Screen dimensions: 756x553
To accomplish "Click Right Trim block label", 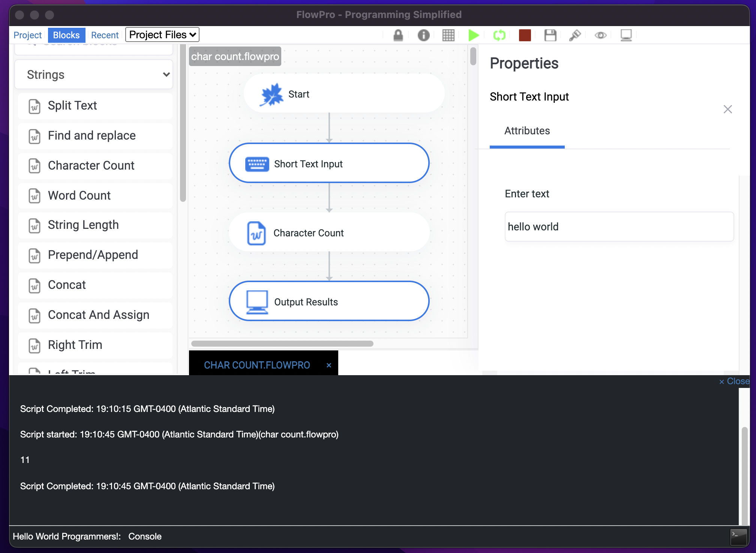I will [x=75, y=345].
